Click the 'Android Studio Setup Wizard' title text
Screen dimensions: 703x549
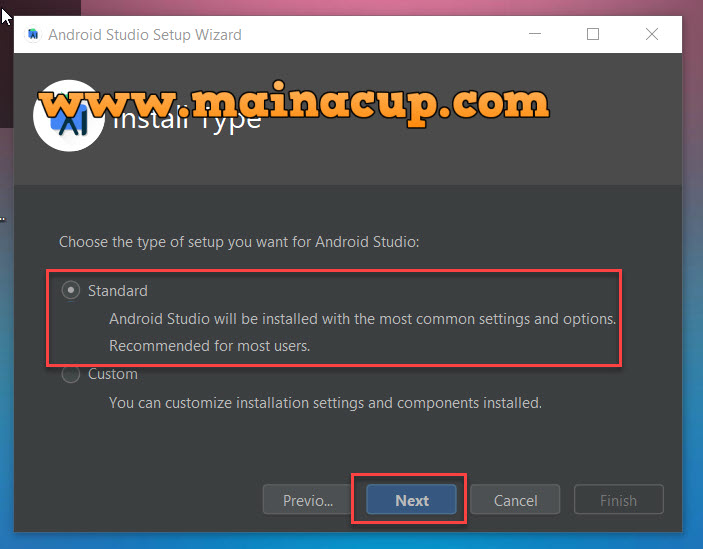145,35
